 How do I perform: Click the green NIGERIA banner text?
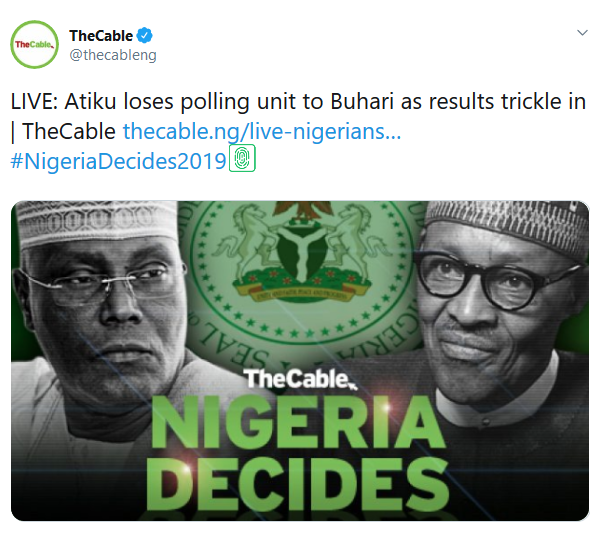click(298, 425)
